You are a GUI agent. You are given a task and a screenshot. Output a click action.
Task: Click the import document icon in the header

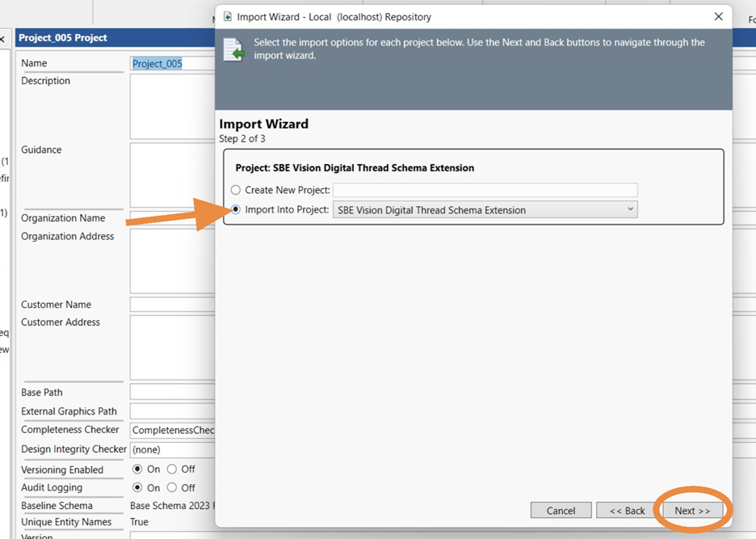point(233,49)
